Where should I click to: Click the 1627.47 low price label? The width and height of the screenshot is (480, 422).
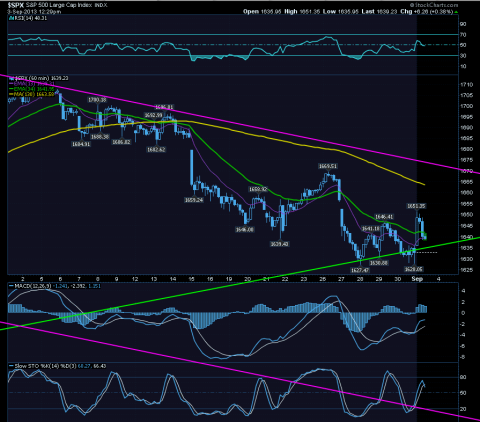[x=360, y=270]
